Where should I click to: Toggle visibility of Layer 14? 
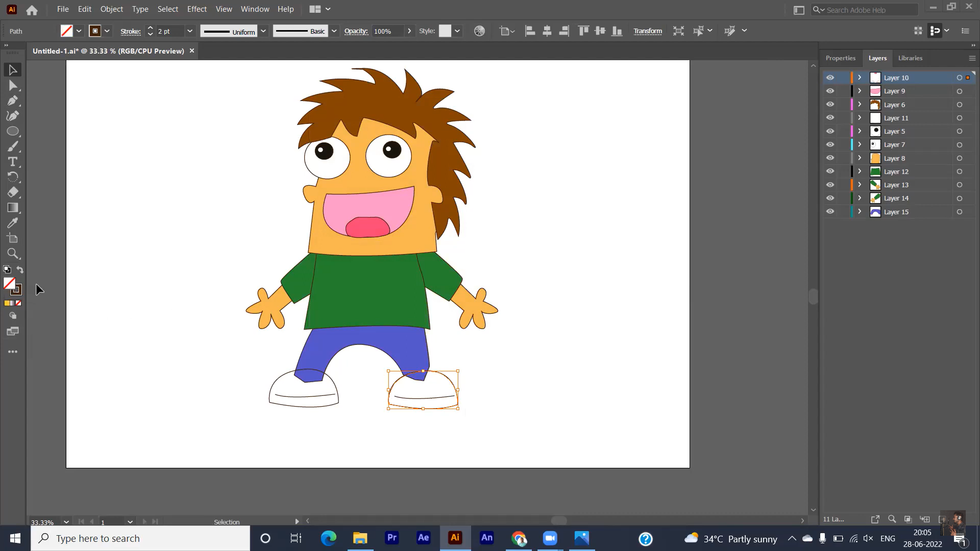pyautogui.click(x=830, y=198)
